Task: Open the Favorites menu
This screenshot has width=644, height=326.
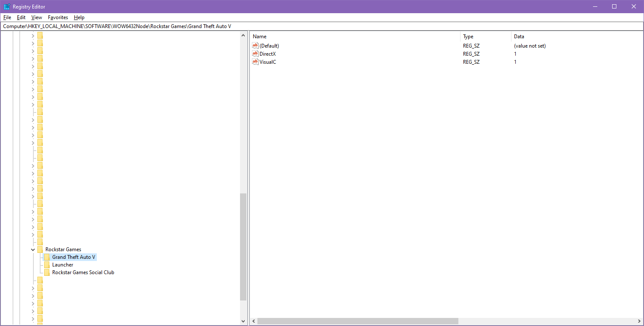Action: click(58, 17)
